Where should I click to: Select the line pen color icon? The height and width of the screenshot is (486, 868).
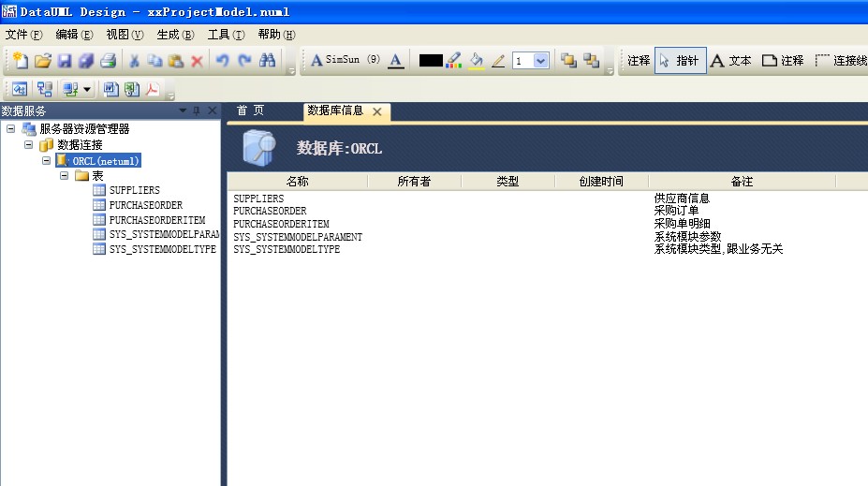click(498, 60)
